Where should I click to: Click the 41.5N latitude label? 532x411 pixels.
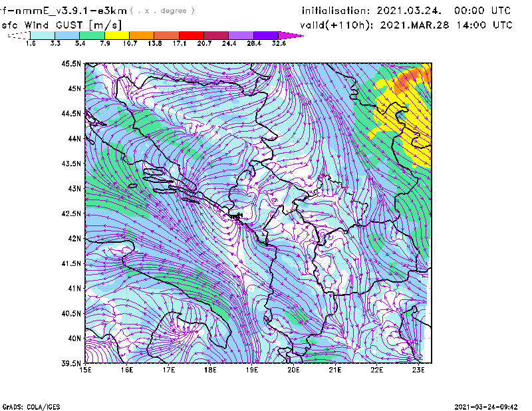pos(71,263)
